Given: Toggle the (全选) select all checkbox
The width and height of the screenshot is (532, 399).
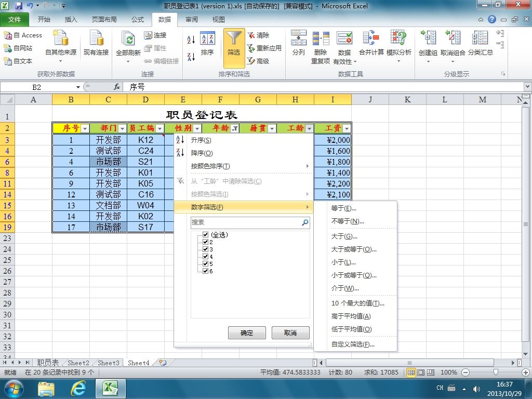Looking at the screenshot, I should click(x=205, y=234).
